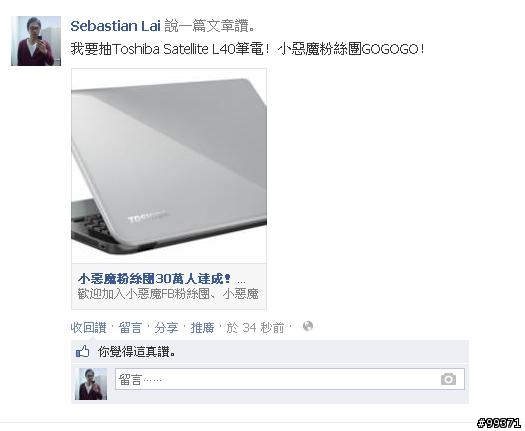Image resolution: width=525 pixels, height=431 pixels.
Task: Click the 歡迎加入小惡魔FB粉絲團 description text
Action: (x=168, y=294)
